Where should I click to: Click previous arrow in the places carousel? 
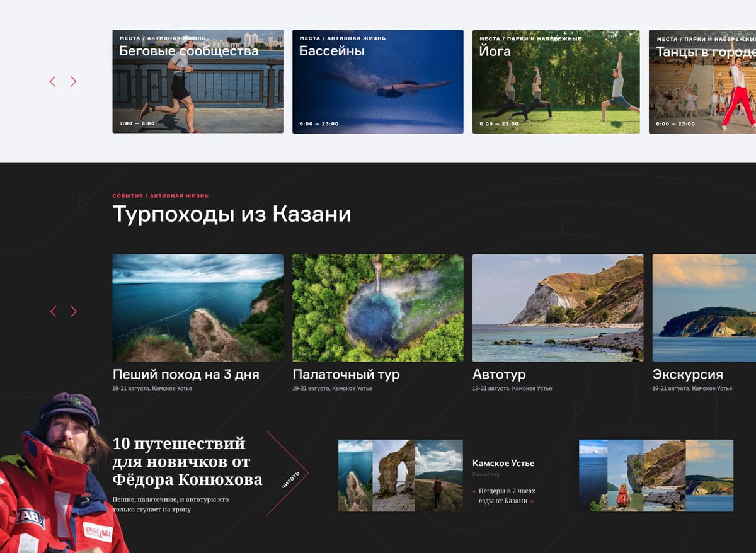tap(53, 81)
